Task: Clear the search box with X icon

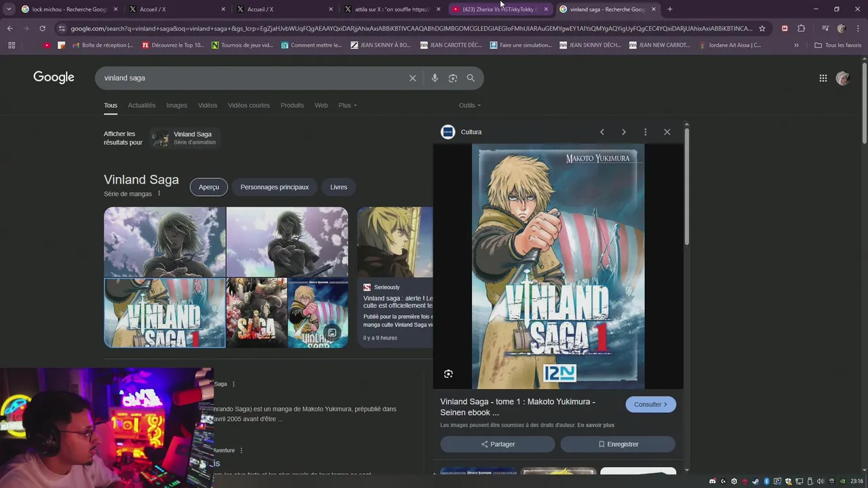Action: point(412,78)
